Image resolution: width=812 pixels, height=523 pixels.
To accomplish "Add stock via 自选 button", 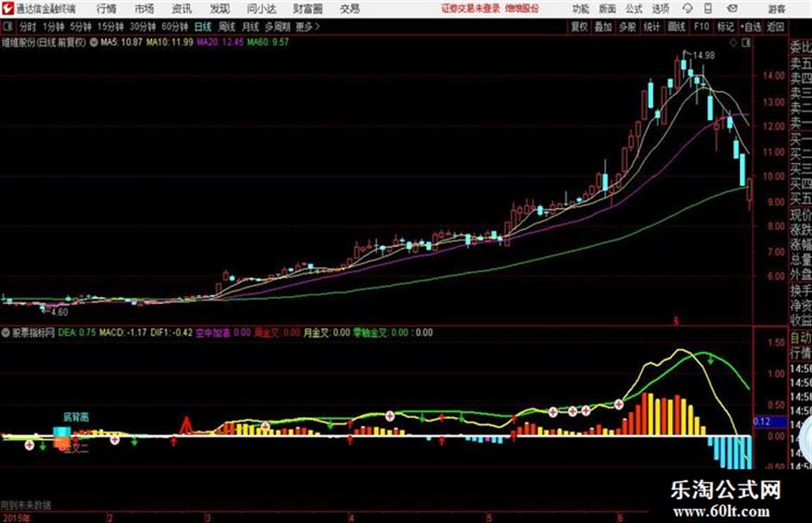I will point(750,27).
